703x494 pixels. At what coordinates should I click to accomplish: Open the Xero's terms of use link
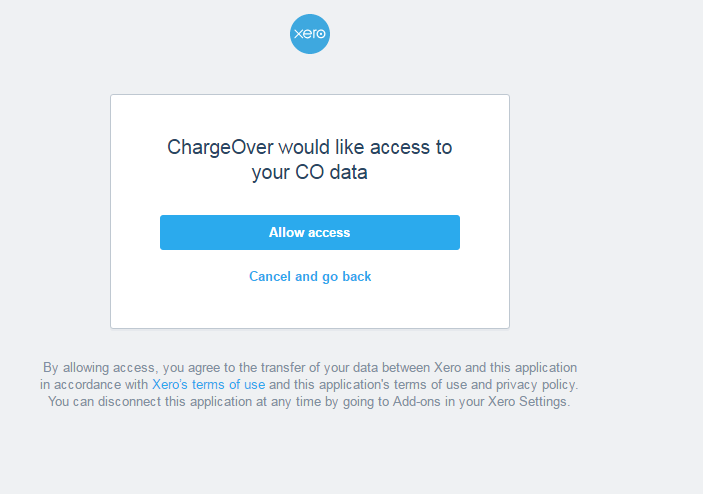pyautogui.click(x=208, y=385)
